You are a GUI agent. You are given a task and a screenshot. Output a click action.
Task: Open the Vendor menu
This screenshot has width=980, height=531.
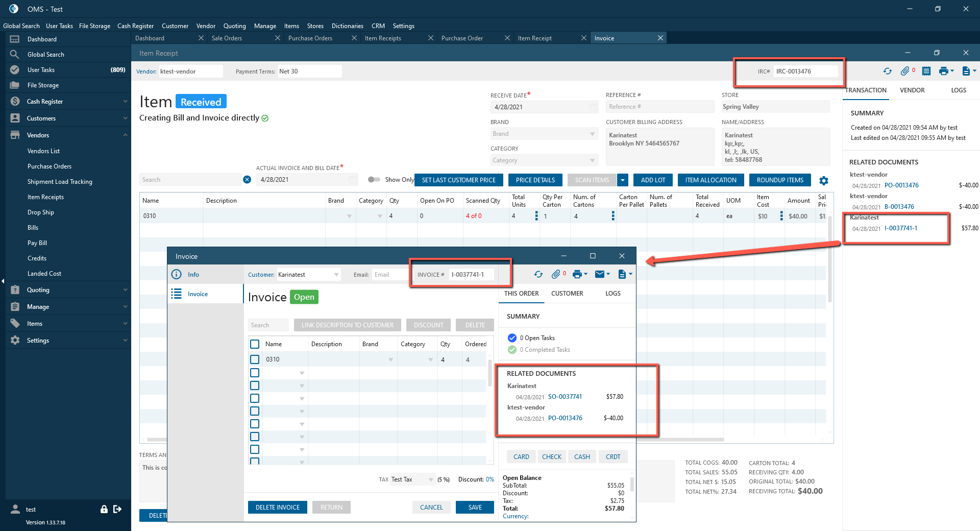pos(206,26)
